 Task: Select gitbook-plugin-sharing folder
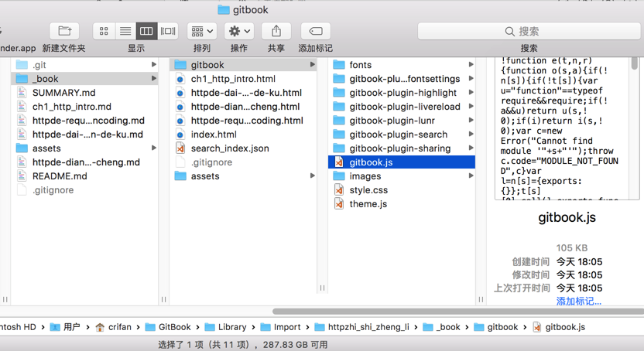[402, 148]
